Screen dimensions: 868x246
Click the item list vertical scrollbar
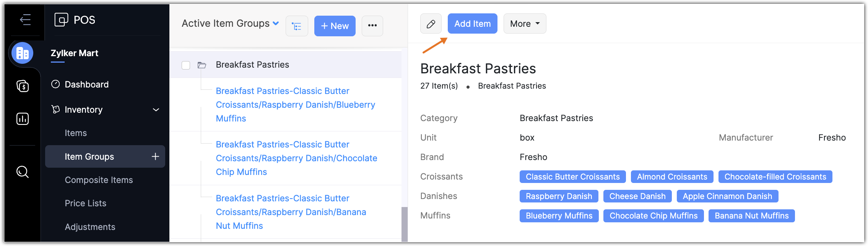pos(404,223)
